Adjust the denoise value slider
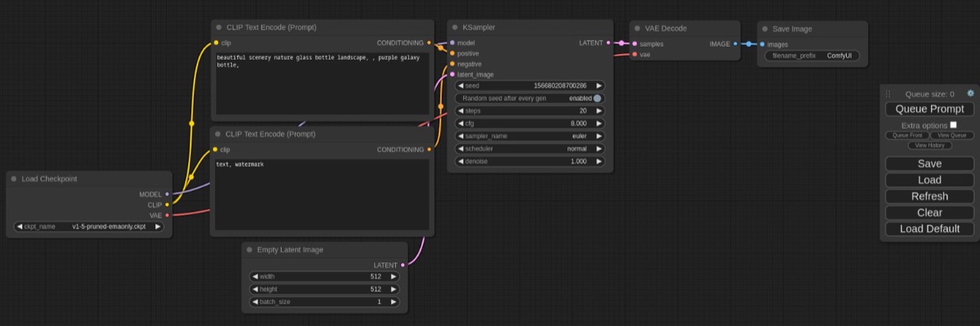The width and height of the screenshot is (980, 326). coord(530,161)
